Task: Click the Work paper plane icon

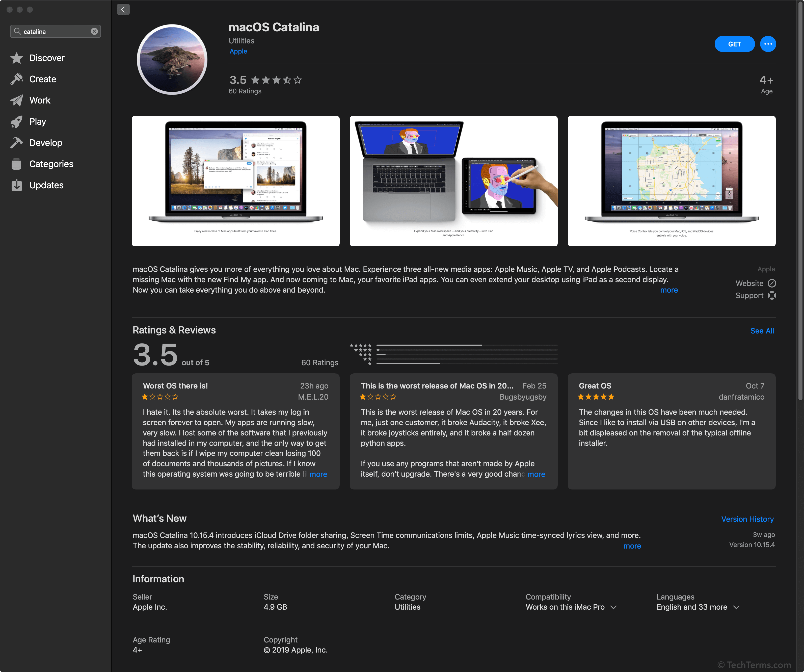Action: point(17,100)
